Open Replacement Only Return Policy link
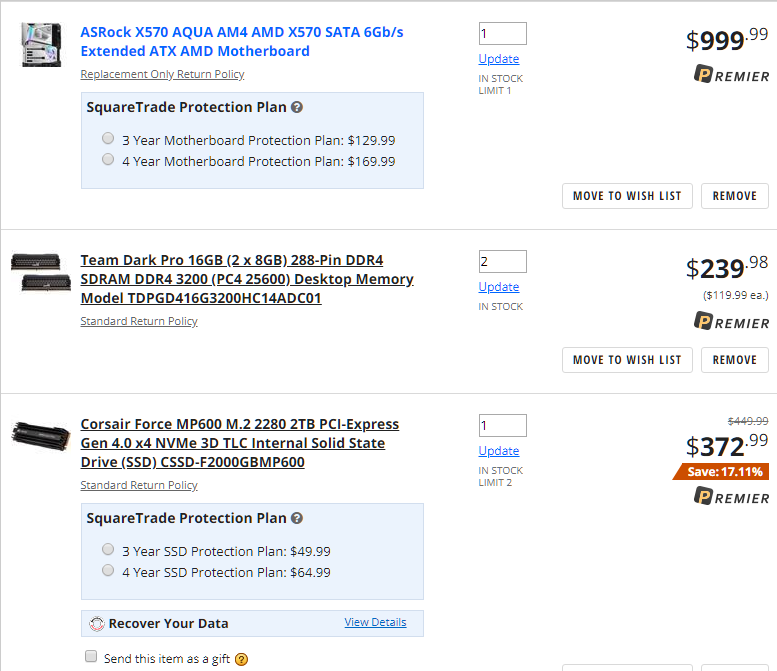Screen dimensions: 777x671 click(162, 74)
